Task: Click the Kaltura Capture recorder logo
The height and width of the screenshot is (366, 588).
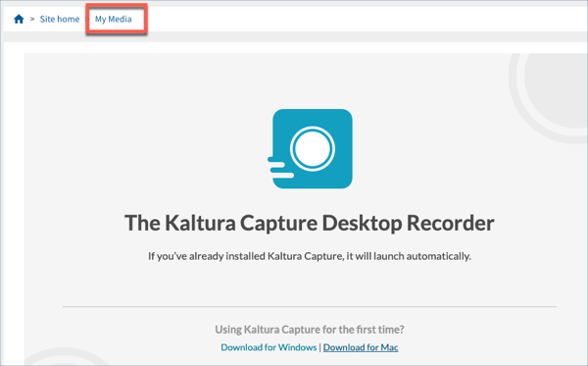Action: click(x=310, y=148)
